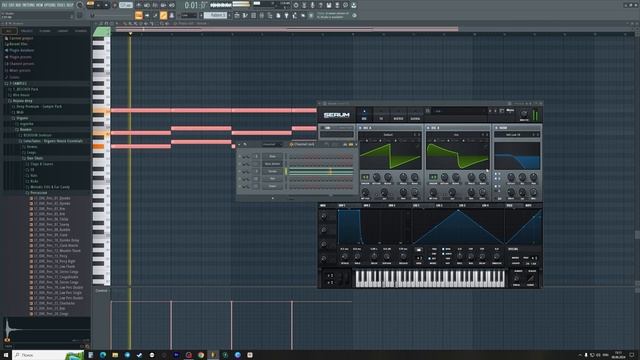640x360 pixels.
Task: Click next wavetable arrow for OSC A
Action: [419, 135]
